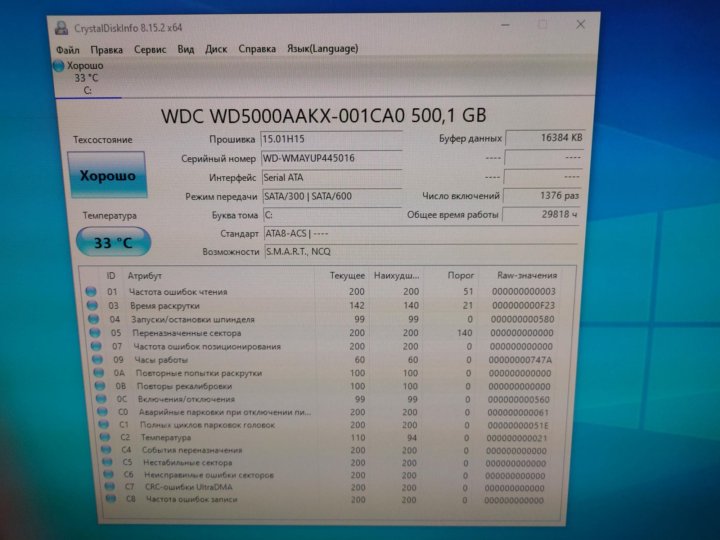Click the Raw-значения column header
This screenshot has height=540, width=720.
(527, 276)
